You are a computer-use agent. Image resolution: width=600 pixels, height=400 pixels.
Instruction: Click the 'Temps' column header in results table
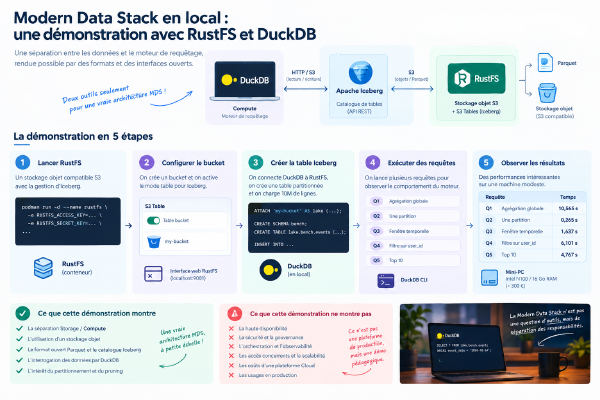coord(568,197)
